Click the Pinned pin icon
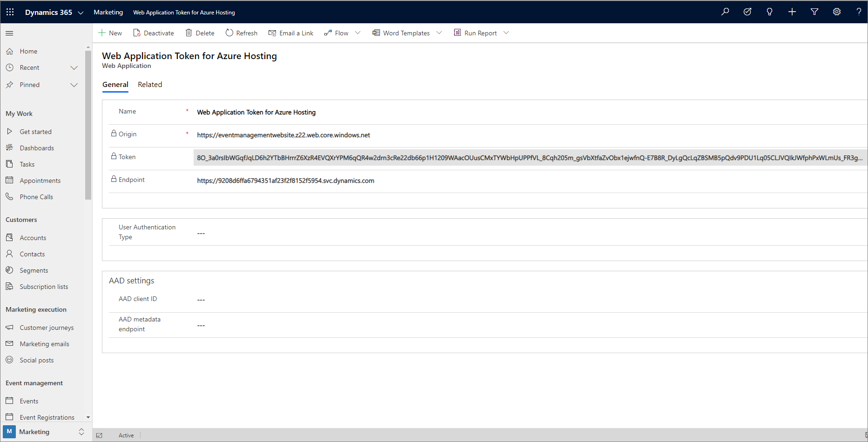Viewport: 868px width, 442px height. [9, 85]
